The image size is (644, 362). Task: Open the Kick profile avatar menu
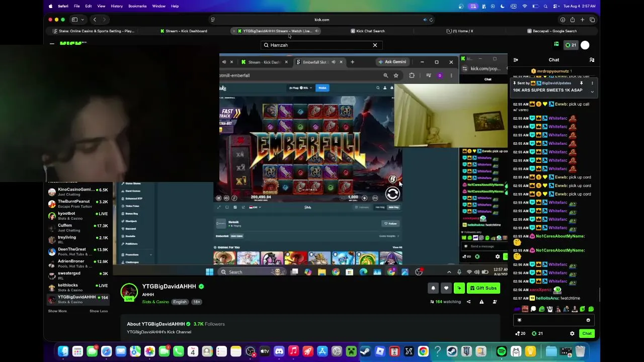pyautogui.click(x=585, y=45)
